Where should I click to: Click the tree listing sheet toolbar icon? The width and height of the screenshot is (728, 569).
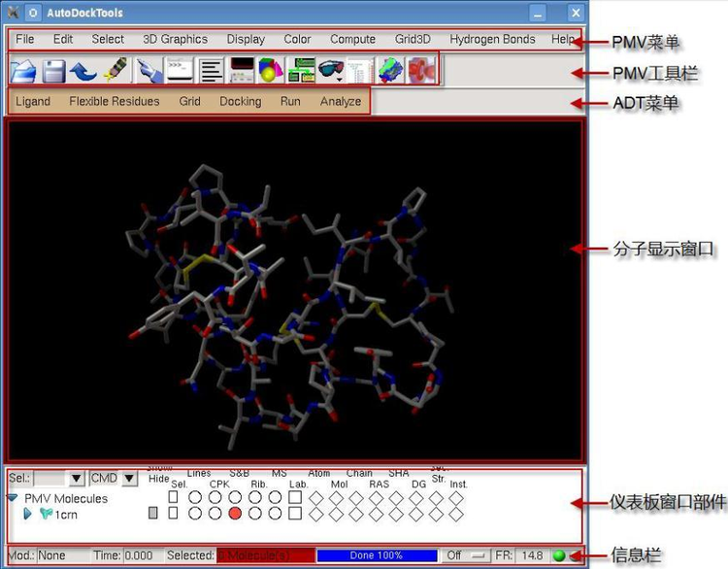(360, 71)
